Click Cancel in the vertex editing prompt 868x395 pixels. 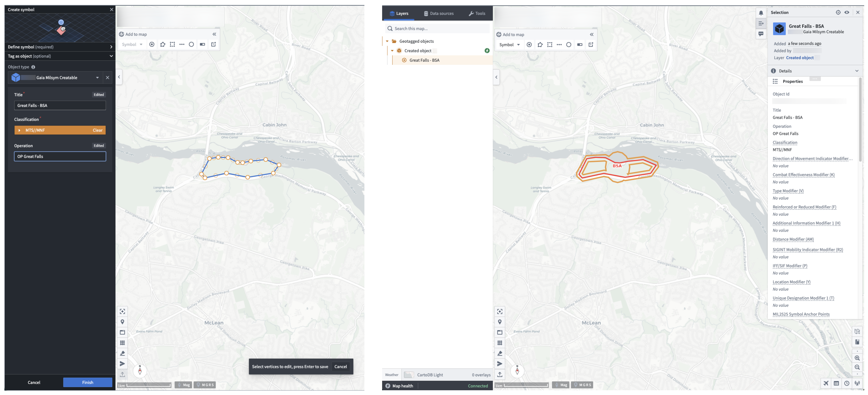pyautogui.click(x=340, y=366)
